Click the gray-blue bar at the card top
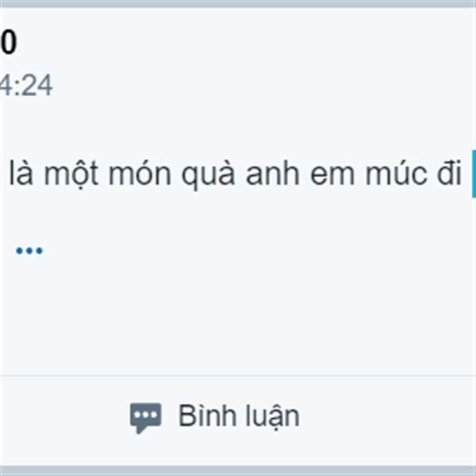476x476 pixels. point(238,4)
